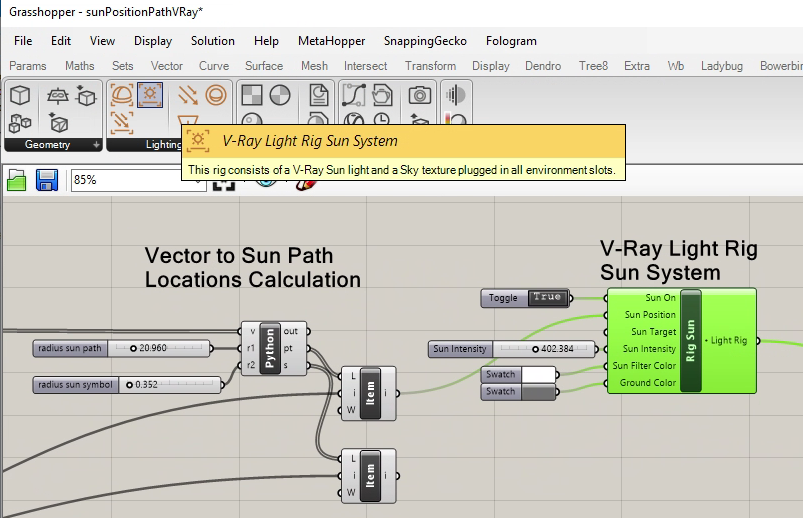Open the MetaHopper menu
This screenshot has height=518, width=803.
(332, 41)
